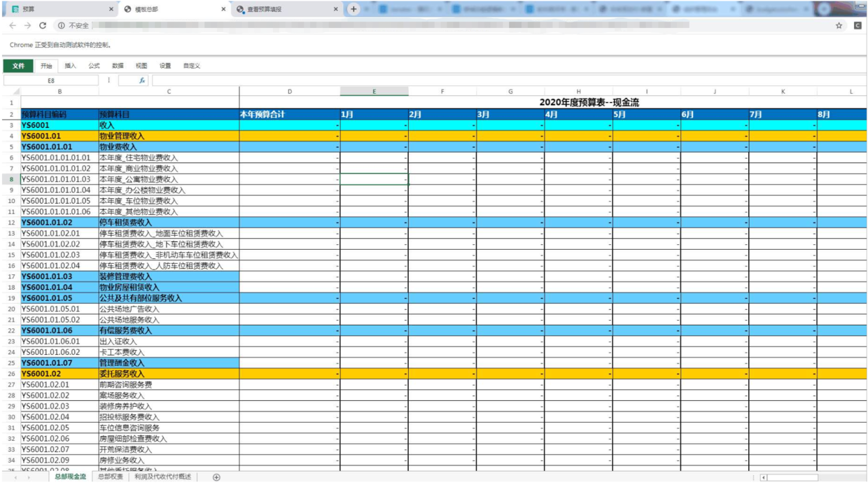The height and width of the screenshot is (492, 868).
Task: Click the 预算科目编码 header cell
Action: (x=59, y=114)
